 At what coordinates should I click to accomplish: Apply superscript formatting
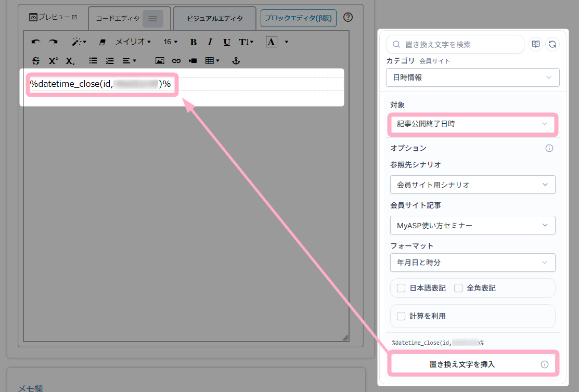(53, 61)
